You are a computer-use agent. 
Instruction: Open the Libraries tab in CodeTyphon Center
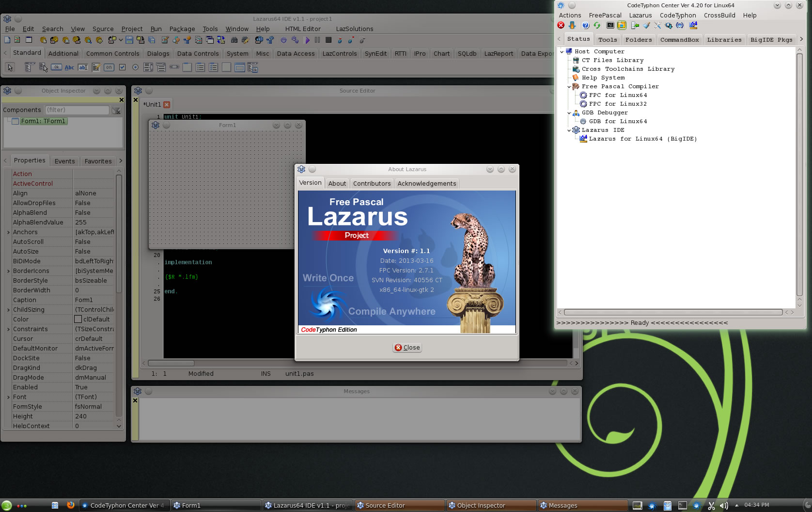point(724,40)
